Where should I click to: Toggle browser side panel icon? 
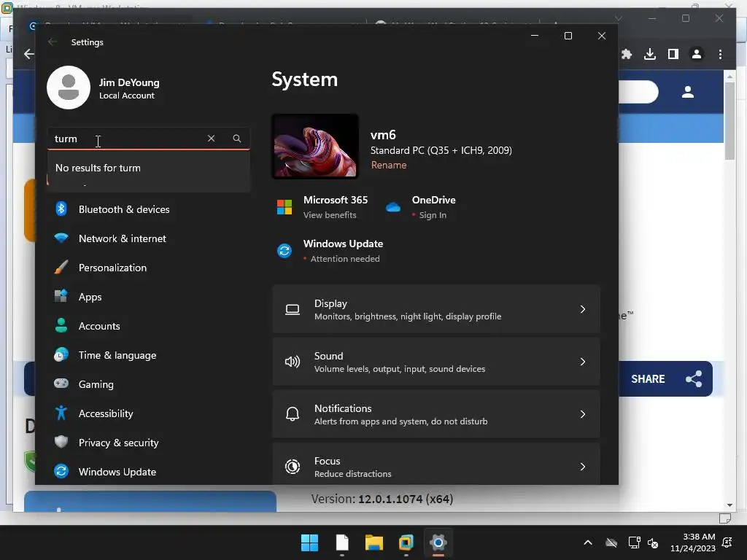click(673, 54)
